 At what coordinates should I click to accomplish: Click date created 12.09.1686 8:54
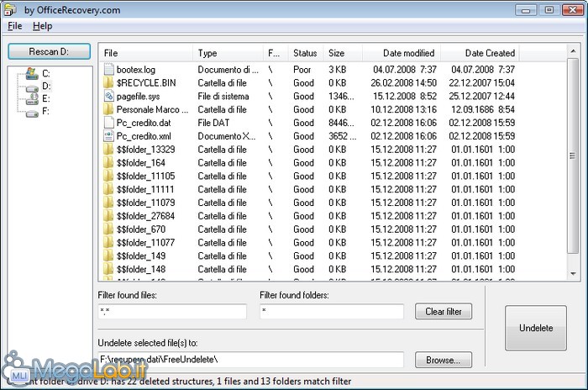[x=483, y=109]
